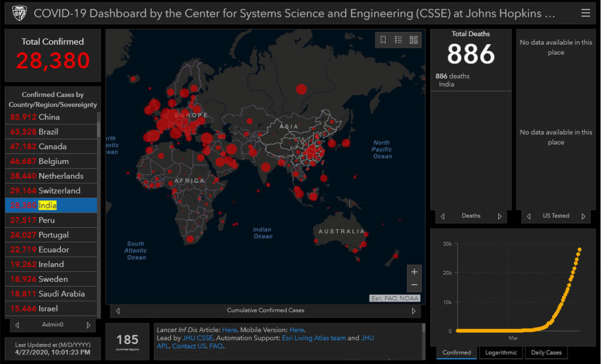Click the country list scrollbar
Screen dimensions: 601x364
coord(99,130)
